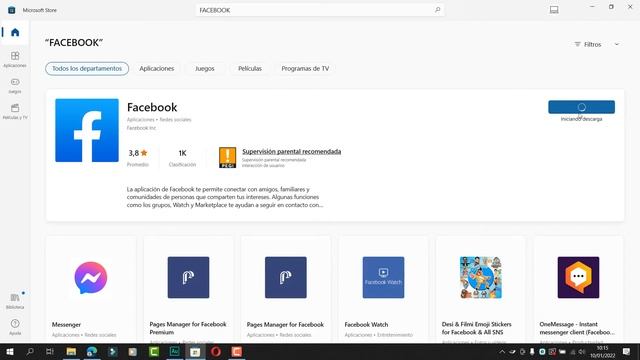Open Adobe Audition from the taskbar
This screenshot has width=640, height=360.
pyautogui.click(x=175, y=352)
